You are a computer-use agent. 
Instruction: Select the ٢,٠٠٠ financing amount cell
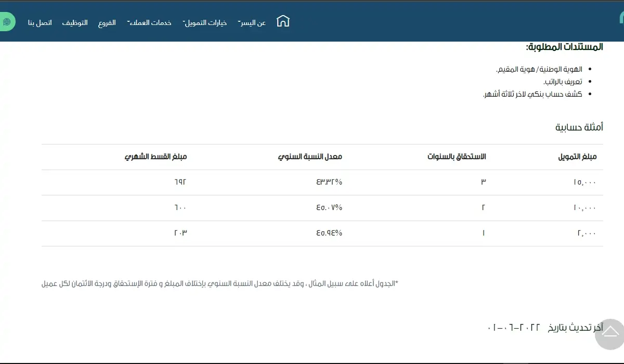[587, 233]
